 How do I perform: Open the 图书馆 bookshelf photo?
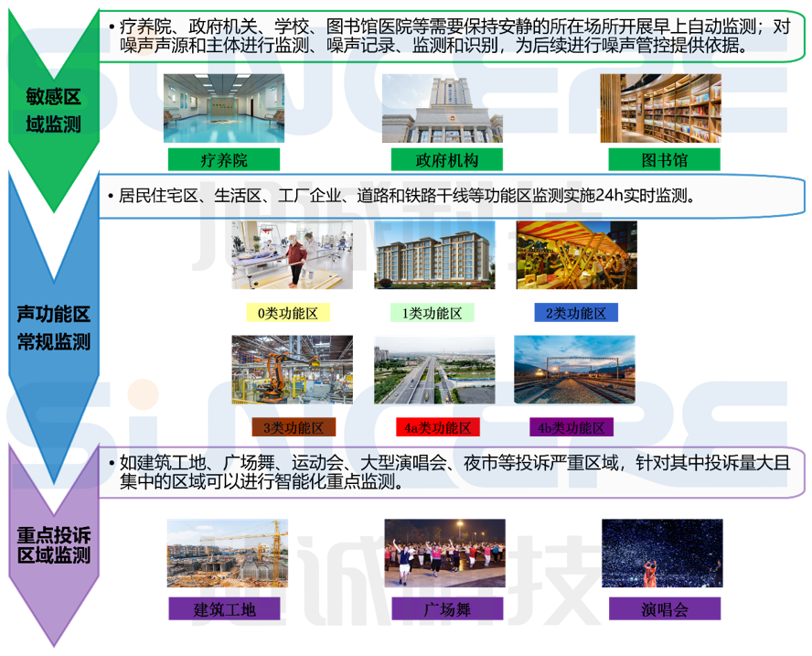[660, 108]
